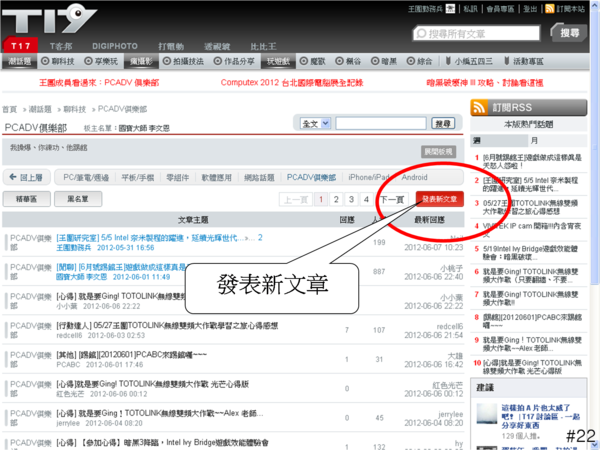Open the PC/筆電/週邊 sub-board link
Viewport: 600px width, 450px height.
coord(86,178)
